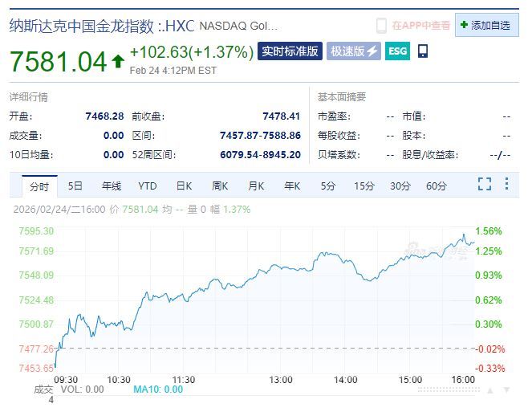Select the 分时 intraday tab
Viewport: 532px width, 412px height.
[x=39, y=186]
